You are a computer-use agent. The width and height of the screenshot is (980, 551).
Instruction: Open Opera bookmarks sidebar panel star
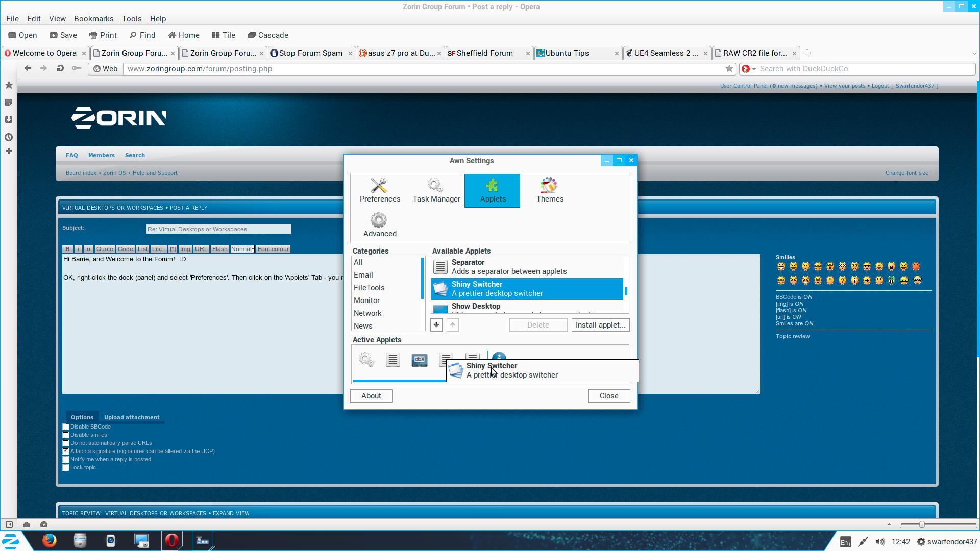(x=9, y=85)
